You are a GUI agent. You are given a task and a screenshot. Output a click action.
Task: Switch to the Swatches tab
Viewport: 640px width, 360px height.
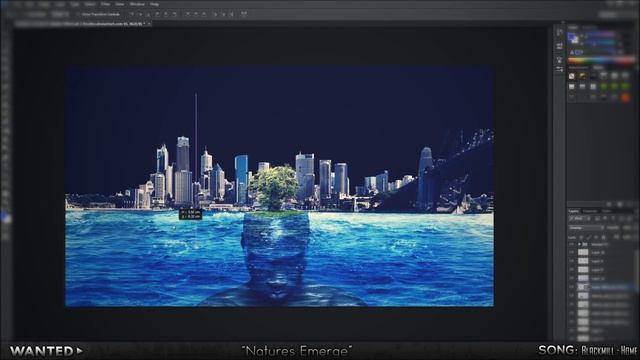point(589,27)
